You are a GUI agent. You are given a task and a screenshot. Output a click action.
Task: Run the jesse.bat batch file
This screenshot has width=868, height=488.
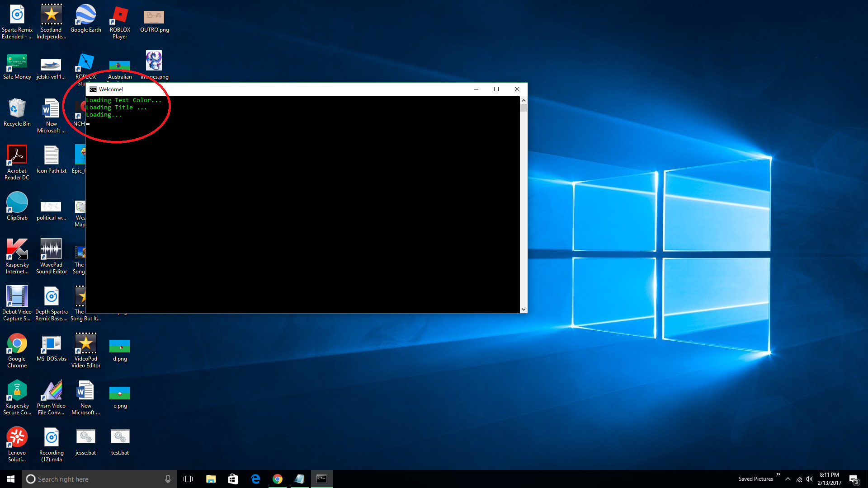[85, 437]
